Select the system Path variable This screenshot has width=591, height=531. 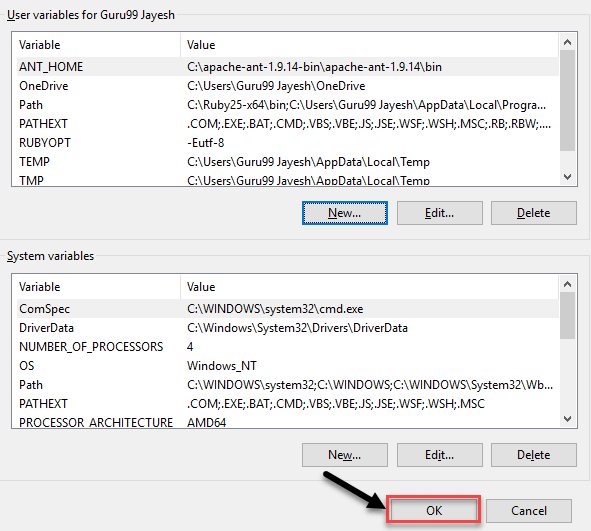[288, 385]
